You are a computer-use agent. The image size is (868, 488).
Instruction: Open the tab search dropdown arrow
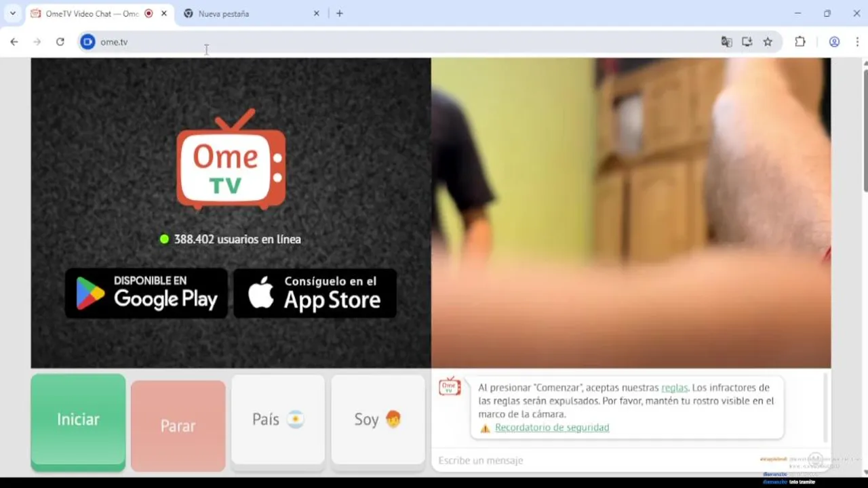(x=12, y=14)
